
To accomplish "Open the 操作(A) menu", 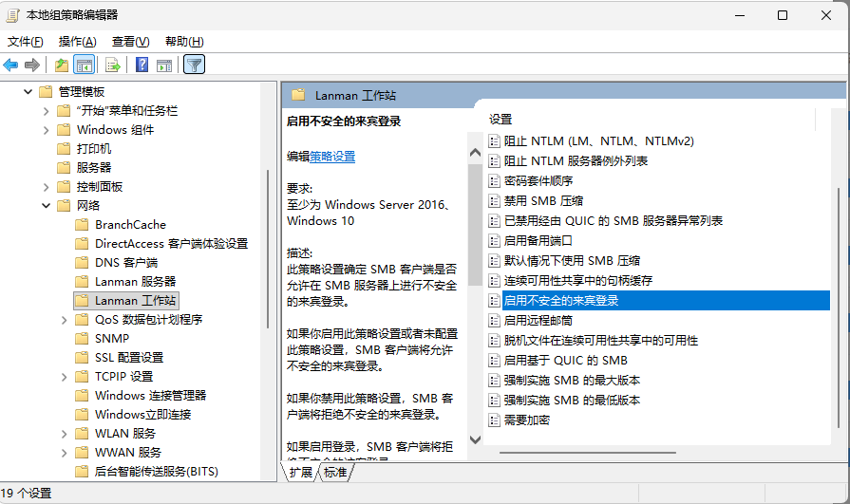I will pyautogui.click(x=77, y=42).
